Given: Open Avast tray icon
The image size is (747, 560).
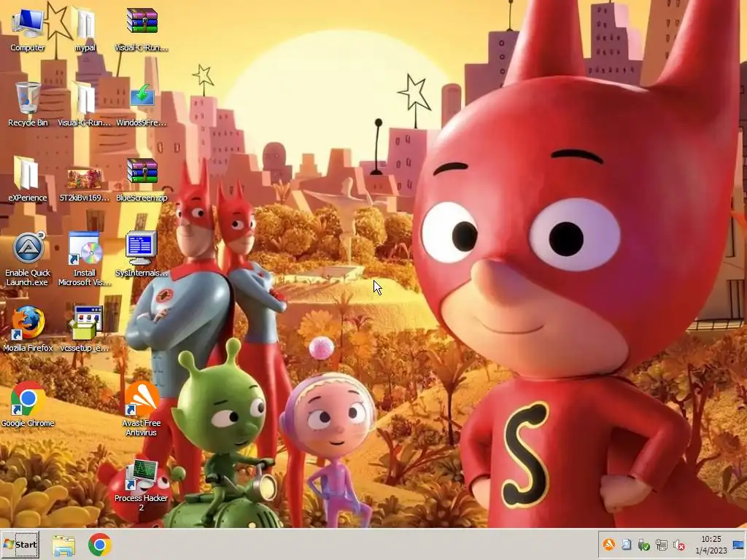Looking at the screenshot, I should pos(608,544).
